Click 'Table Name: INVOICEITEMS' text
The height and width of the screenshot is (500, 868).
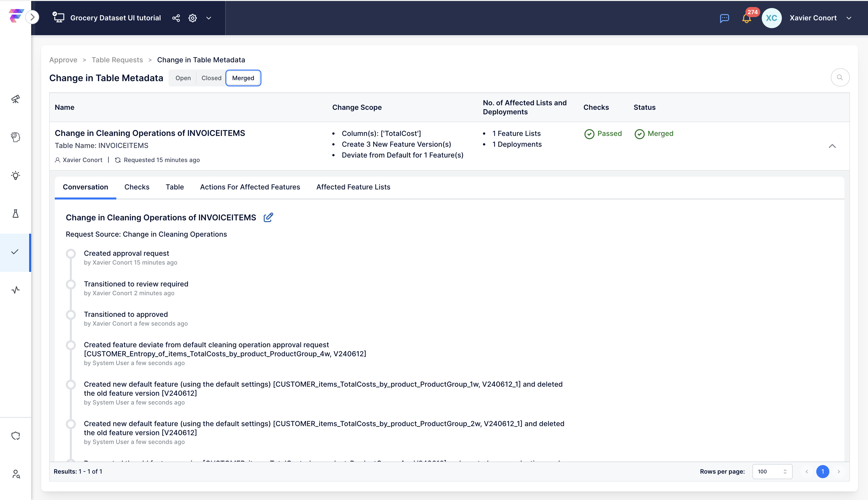101,146
